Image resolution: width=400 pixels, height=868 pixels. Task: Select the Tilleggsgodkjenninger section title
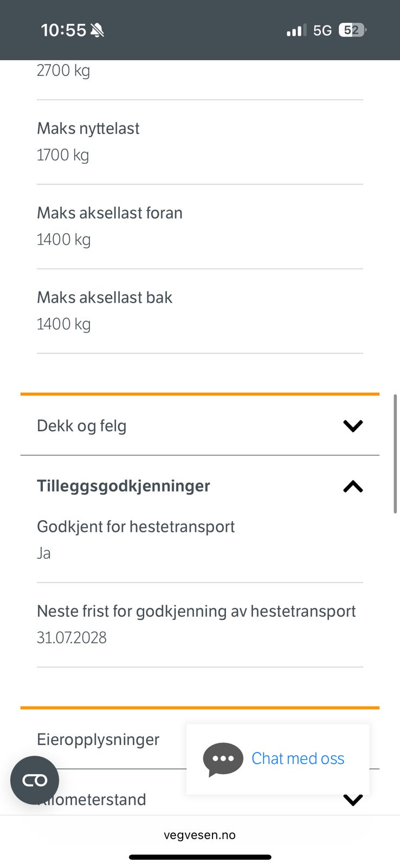[124, 486]
